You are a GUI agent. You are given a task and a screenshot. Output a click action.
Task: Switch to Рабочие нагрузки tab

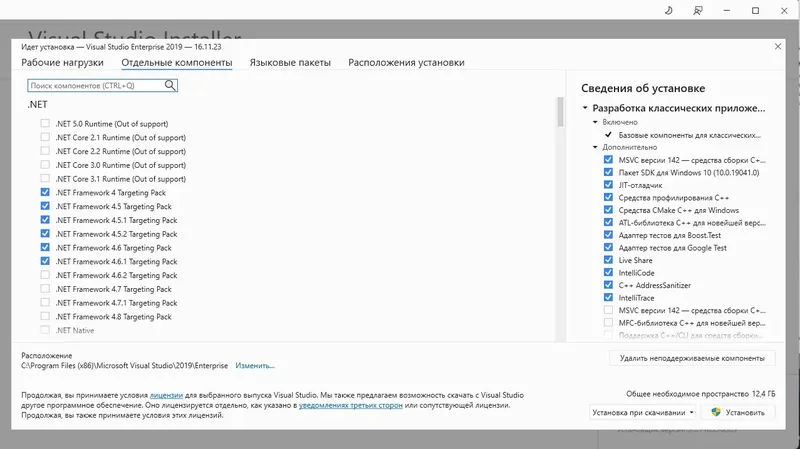coord(62,62)
